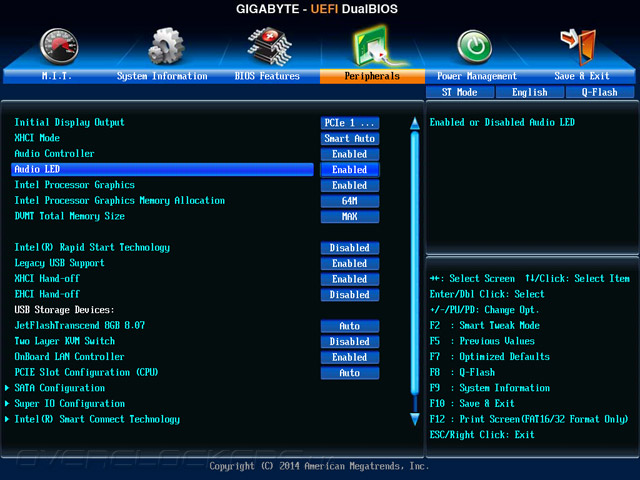Select highlighted Audio LED row
Screen dimensions: 640x480
pos(162,169)
